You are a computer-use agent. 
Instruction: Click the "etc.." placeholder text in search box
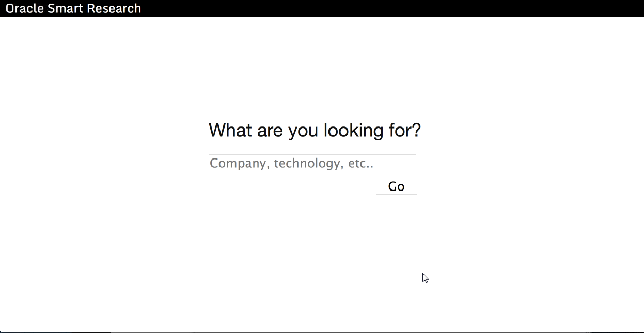click(x=360, y=163)
